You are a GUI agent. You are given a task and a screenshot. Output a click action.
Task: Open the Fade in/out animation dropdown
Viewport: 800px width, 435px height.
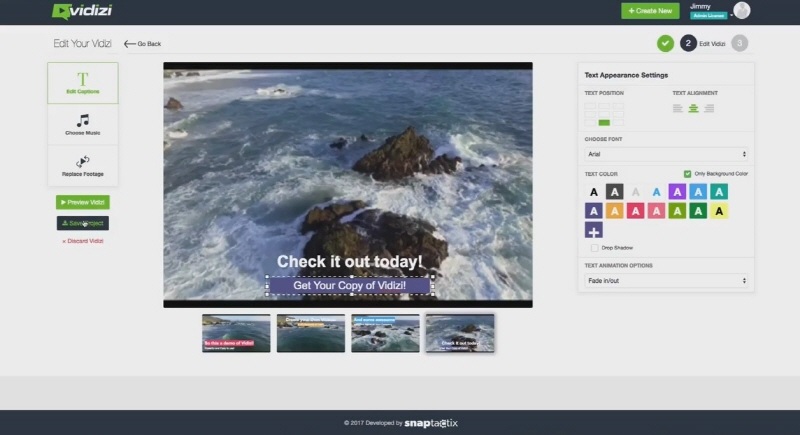666,280
